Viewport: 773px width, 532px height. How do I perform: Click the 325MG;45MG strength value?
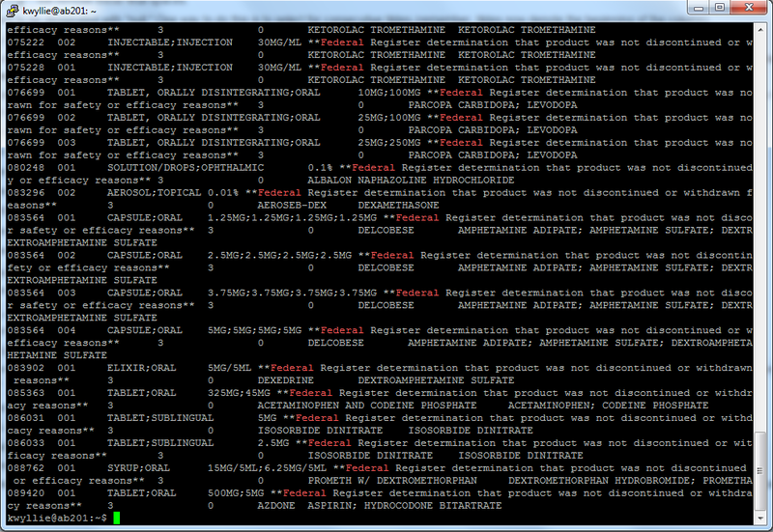click(239, 393)
